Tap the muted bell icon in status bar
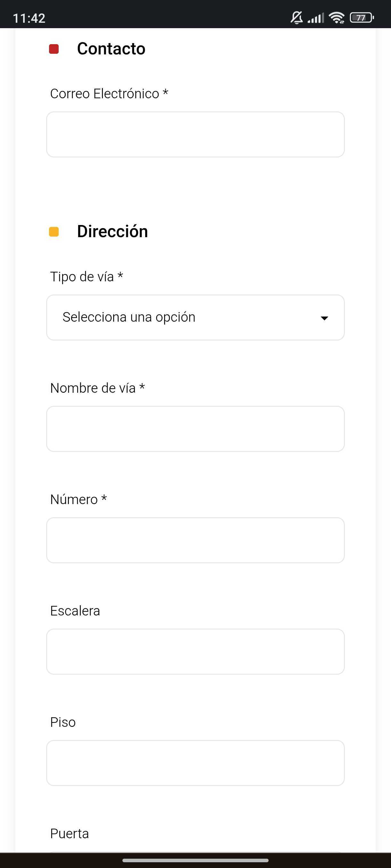Image resolution: width=391 pixels, height=868 pixels. point(297,18)
